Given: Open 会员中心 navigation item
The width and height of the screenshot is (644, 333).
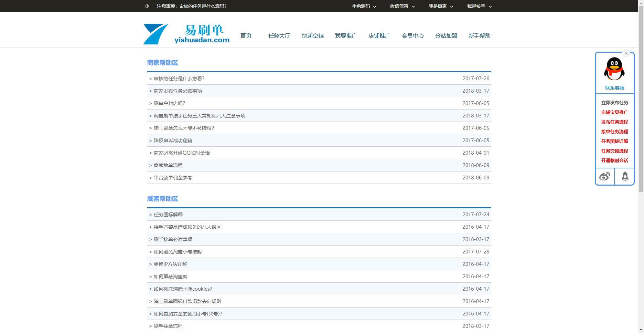Looking at the screenshot, I should point(412,36).
